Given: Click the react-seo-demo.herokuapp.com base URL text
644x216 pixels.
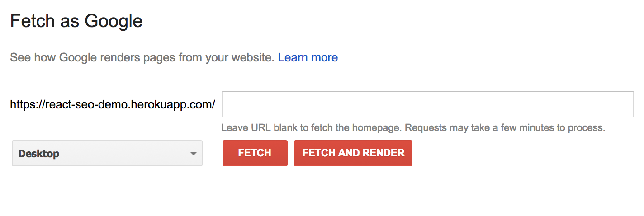Looking at the screenshot, I should pyautogui.click(x=128, y=105).
